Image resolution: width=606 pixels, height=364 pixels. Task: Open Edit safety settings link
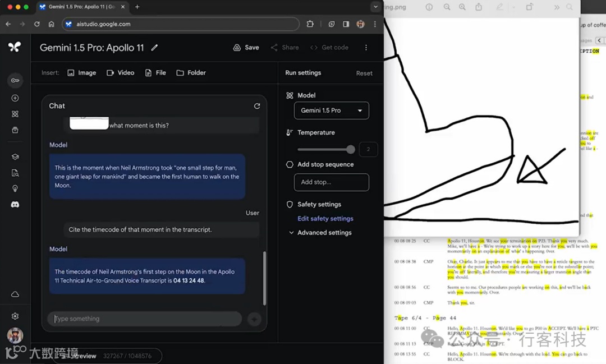(x=325, y=218)
